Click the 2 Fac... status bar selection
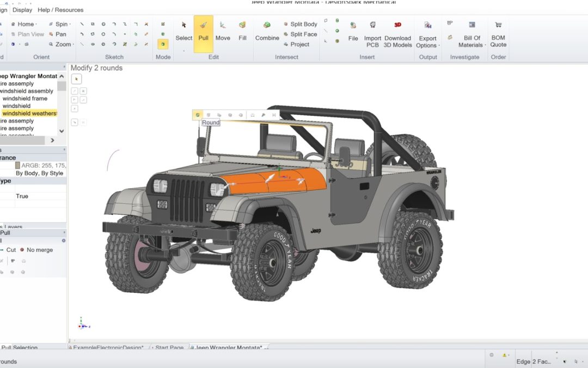The width and height of the screenshot is (588, 368). (x=542, y=361)
